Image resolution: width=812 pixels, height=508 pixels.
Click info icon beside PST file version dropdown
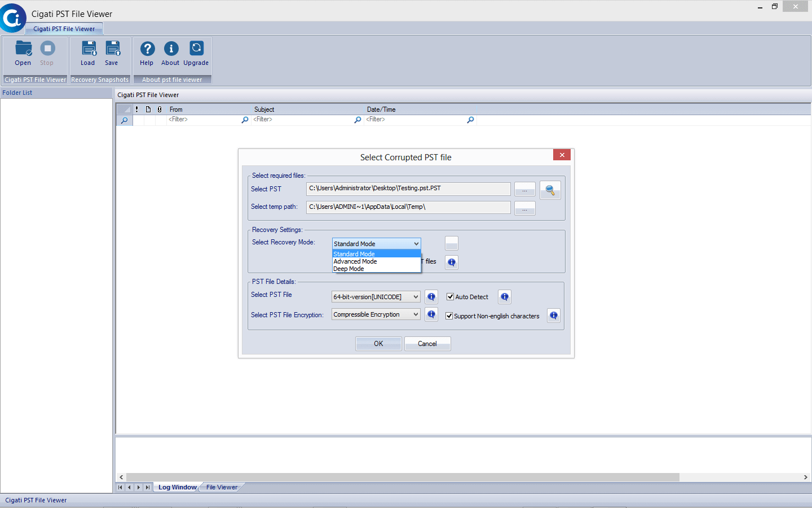click(x=431, y=297)
